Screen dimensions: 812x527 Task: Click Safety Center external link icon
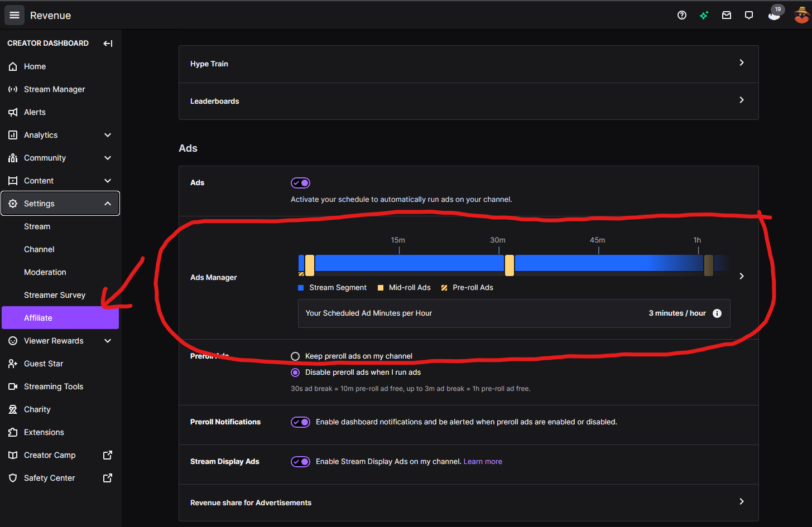(x=108, y=478)
